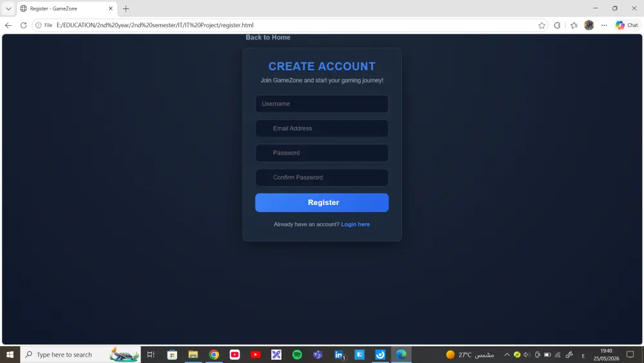This screenshot has height=363, width=644.
Task: Open the speaker volume control
Action: click(x=527, y=355)
